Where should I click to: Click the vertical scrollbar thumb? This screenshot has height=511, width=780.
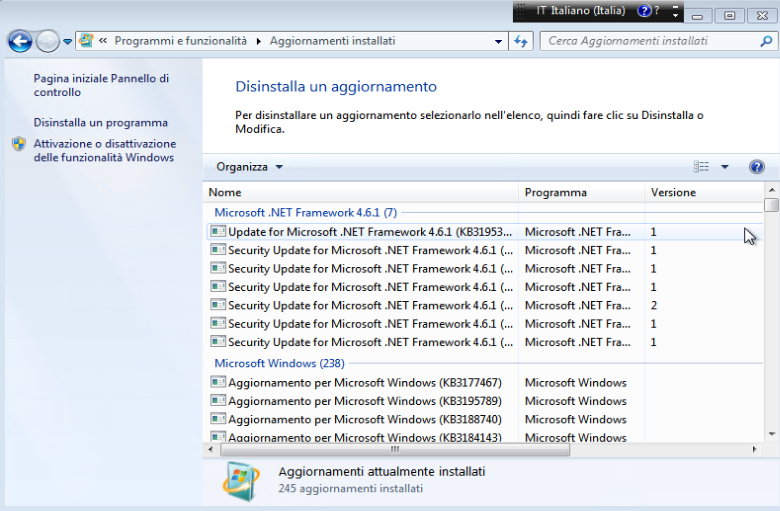coord(772,205)
